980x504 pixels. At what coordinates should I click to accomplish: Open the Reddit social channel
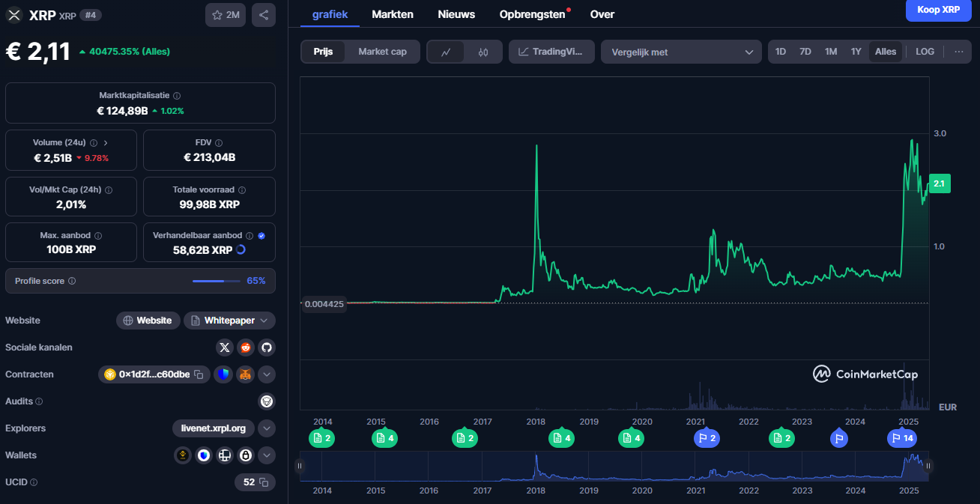pyautogui.click(x=246, y=347)
